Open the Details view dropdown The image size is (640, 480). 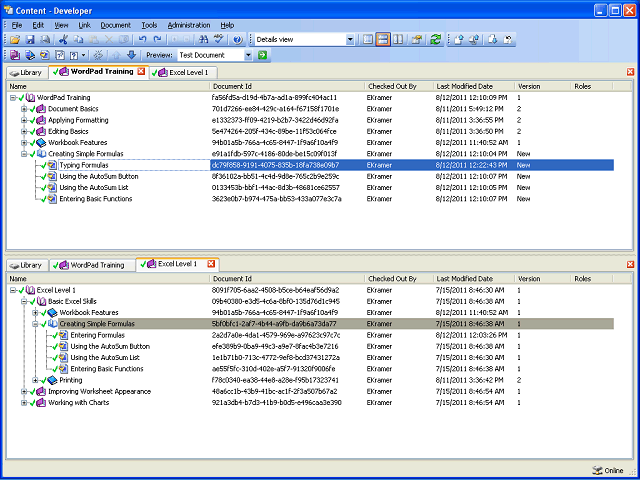350,40
